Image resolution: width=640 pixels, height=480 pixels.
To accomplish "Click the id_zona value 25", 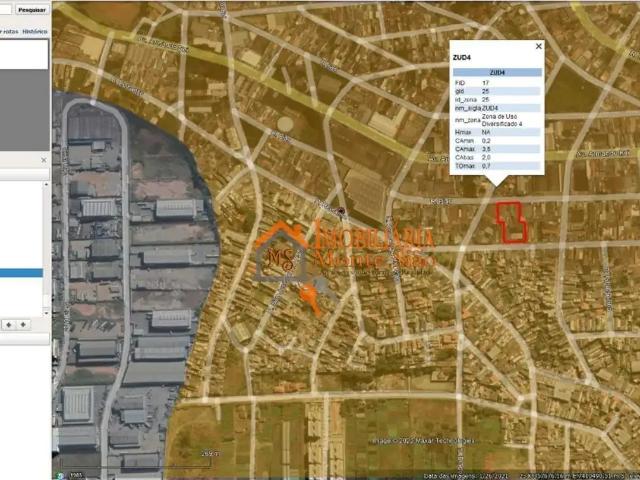I will click(x=485, y=100).
